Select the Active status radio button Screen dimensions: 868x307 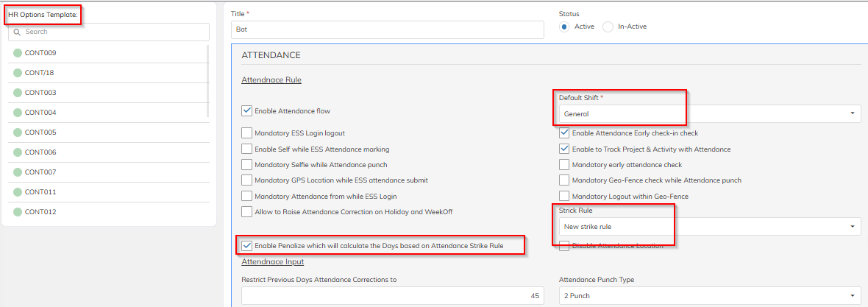pyautogui.click(x=564, y=27)
